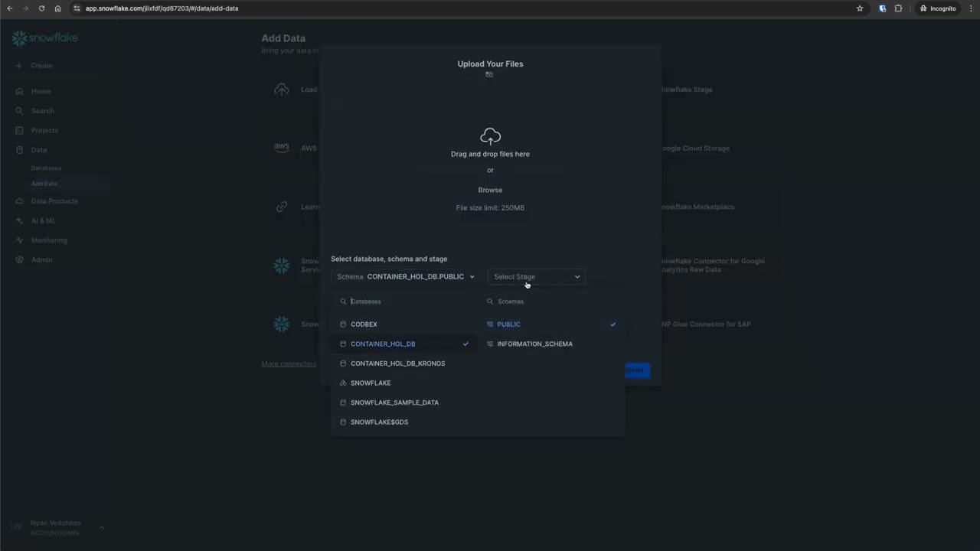The height and width of the screenshot is (551, 980).
Task: Click the link chain connector icon
Action: pos(282,207)
